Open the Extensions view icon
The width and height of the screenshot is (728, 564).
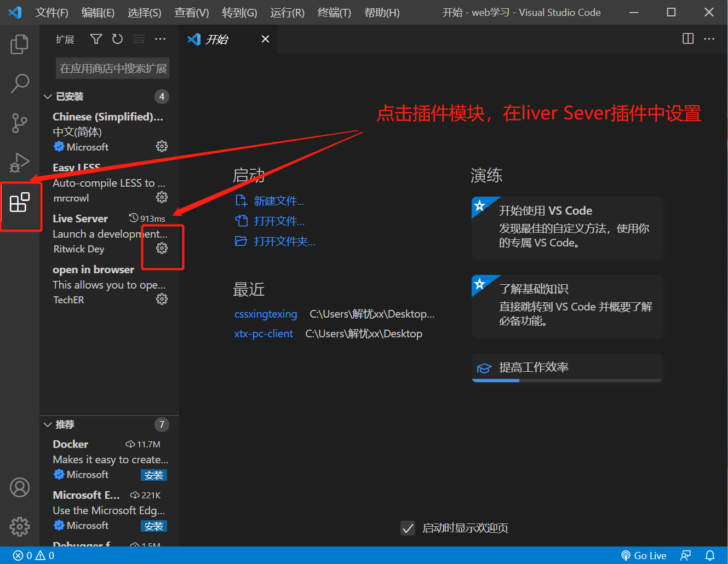coord(20,203)
